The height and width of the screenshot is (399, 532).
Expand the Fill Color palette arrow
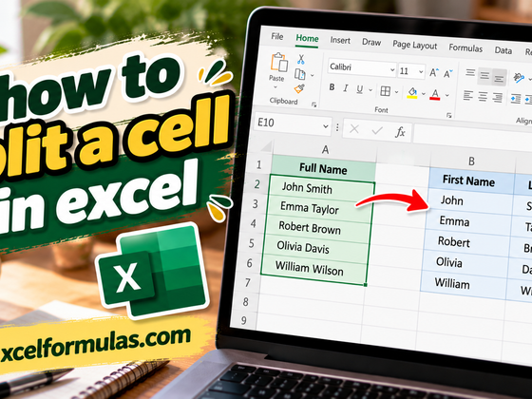click(x=423, y=94)
